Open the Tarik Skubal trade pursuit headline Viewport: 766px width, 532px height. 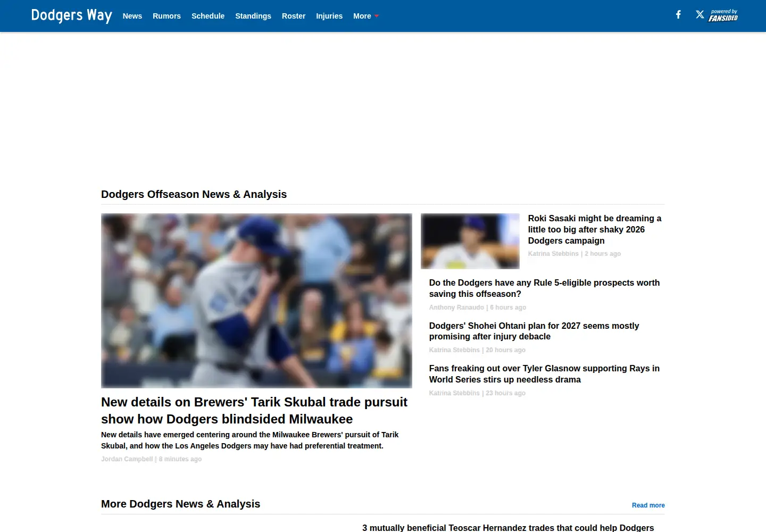pyautogui.click(x=254, y=411)
